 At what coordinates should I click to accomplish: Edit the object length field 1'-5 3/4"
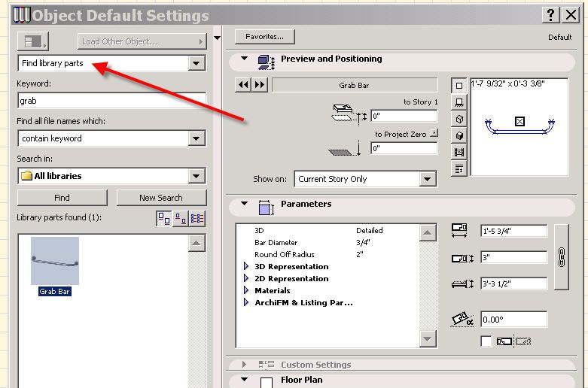513,231
